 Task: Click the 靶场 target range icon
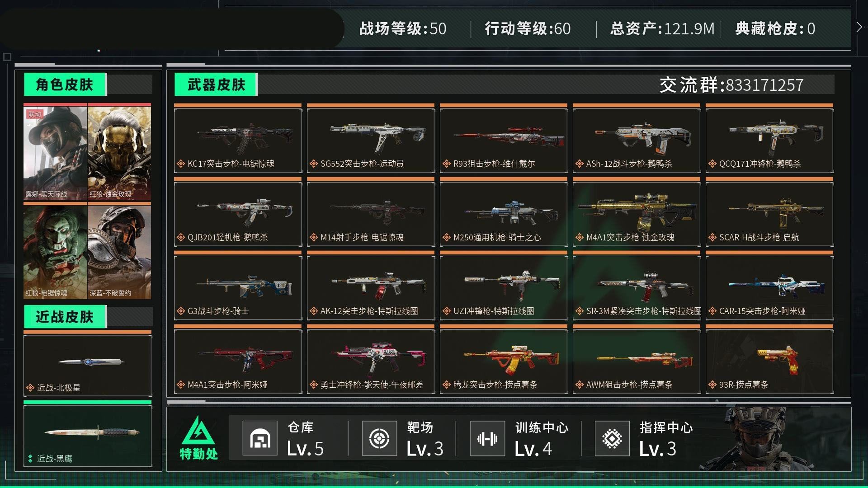[x=379, y=438]
